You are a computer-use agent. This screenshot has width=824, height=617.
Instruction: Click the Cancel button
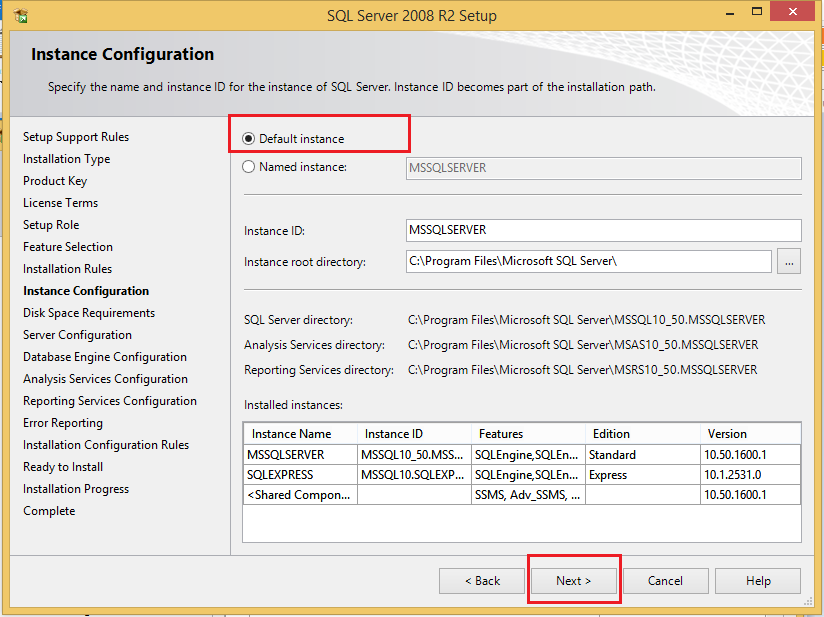pos(665,580)
